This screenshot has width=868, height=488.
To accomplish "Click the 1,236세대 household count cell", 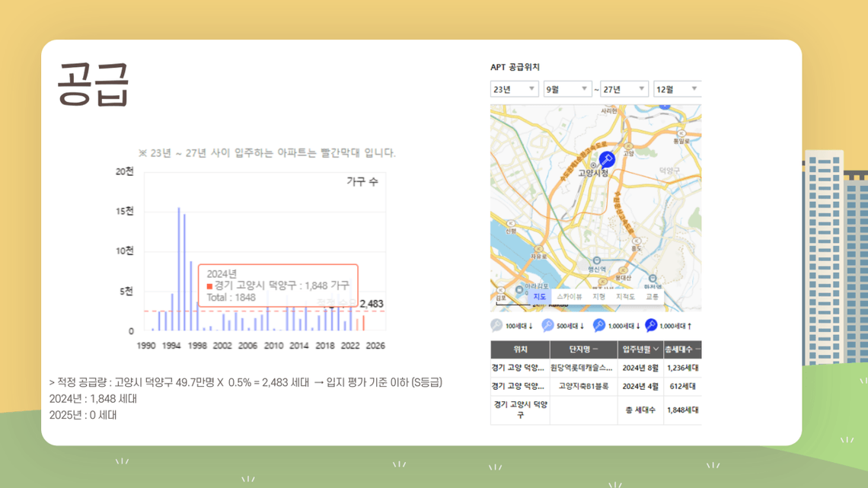I will [x=682, y=368].
